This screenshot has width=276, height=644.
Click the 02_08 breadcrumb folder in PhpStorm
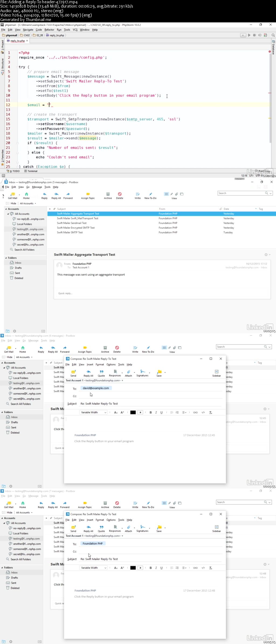(x=38, y=35)
